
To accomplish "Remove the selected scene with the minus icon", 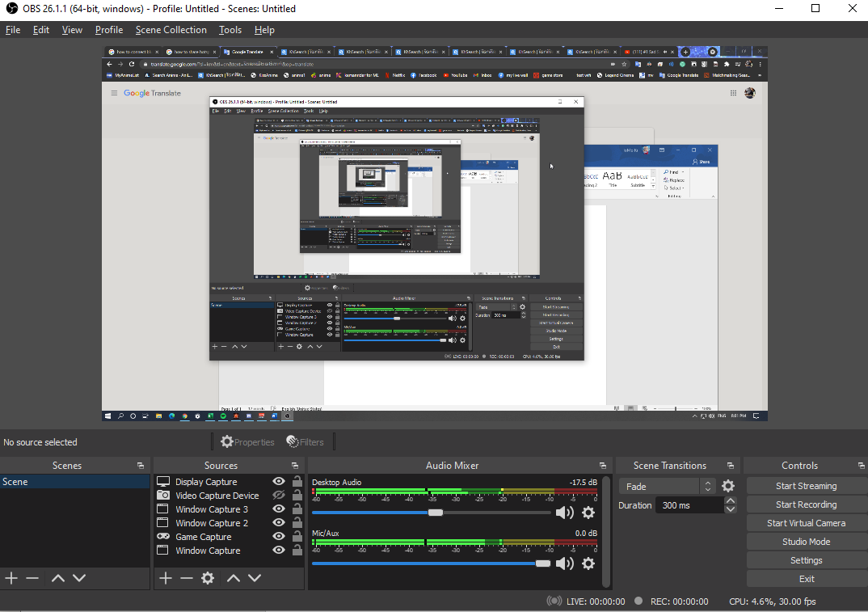I will 32,578.
